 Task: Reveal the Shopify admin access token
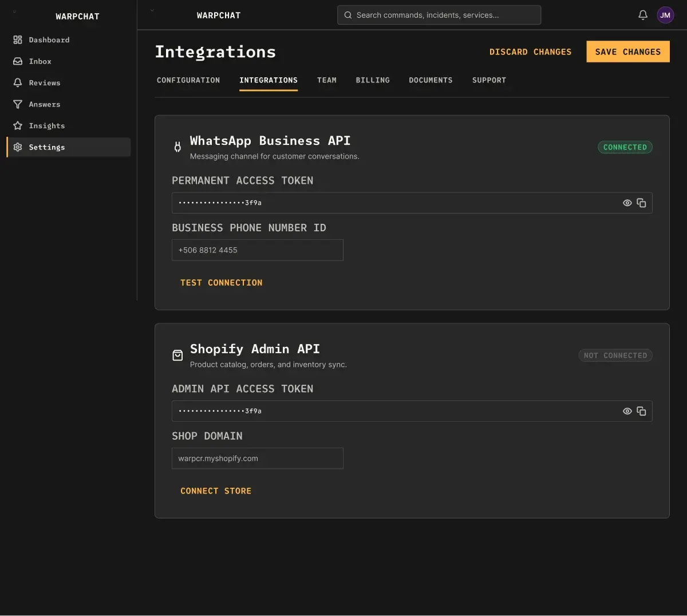coord(627,412)
